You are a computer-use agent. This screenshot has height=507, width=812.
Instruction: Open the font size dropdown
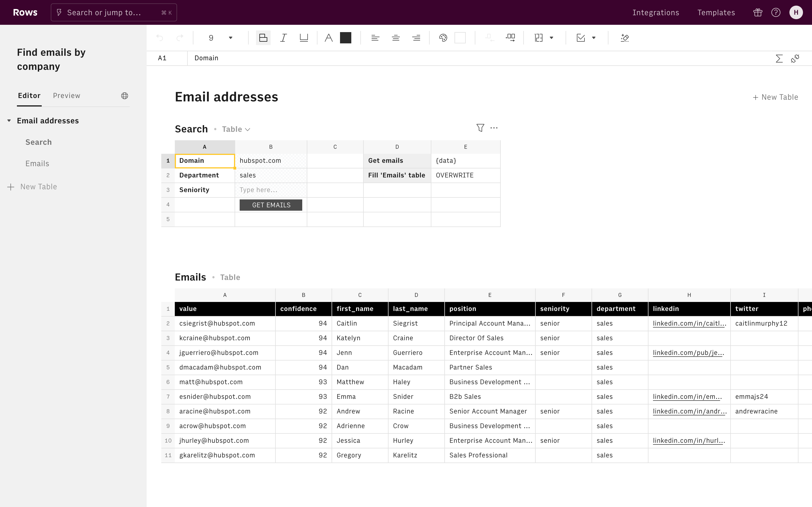click(231, 38)
